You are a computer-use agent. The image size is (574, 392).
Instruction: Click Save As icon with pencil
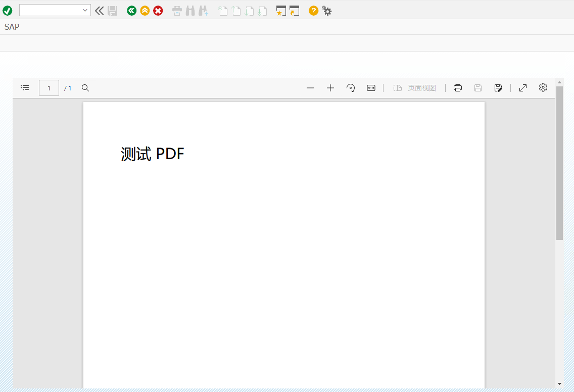[x=498, y=88]
